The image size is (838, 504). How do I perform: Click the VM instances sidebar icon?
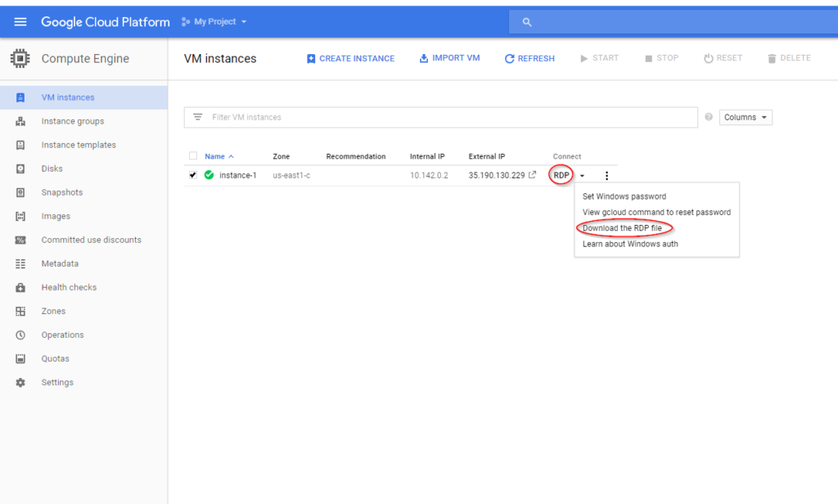pyautogui.click(x=20, y=97)
